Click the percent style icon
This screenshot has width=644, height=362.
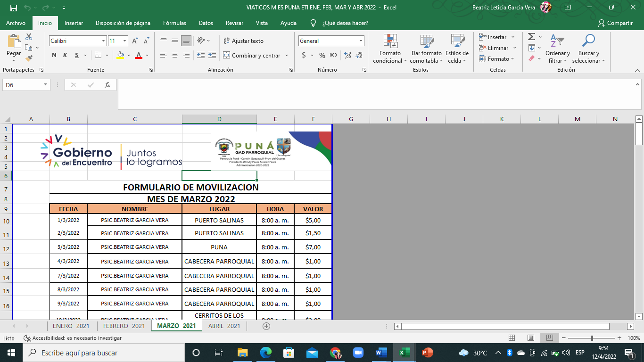(x=322, y=56)
